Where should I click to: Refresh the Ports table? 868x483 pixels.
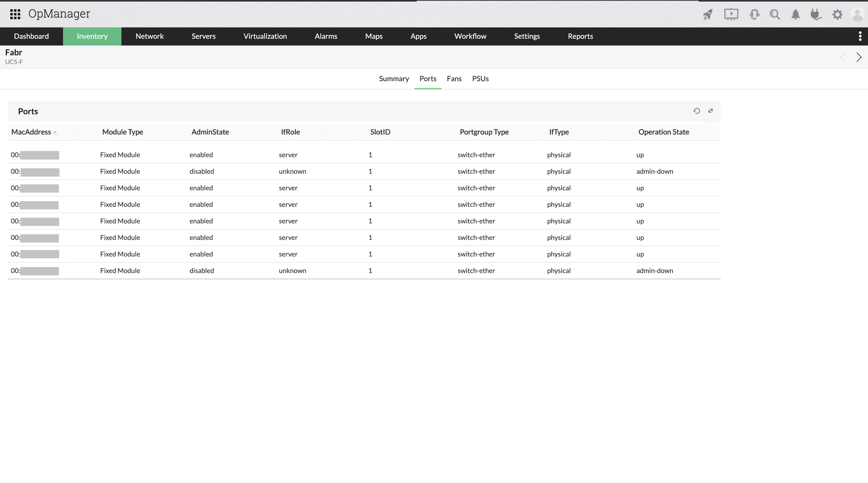coord(697,111)
